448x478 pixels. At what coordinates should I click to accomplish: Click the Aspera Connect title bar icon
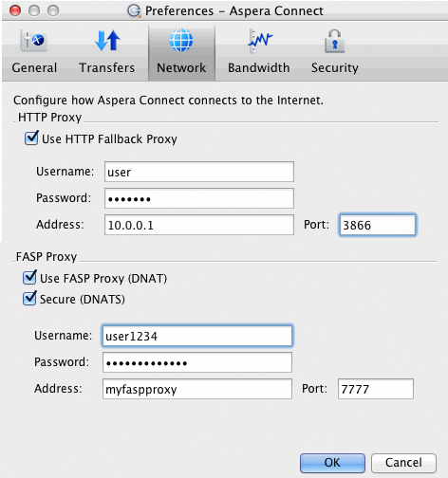coord(134,10)
